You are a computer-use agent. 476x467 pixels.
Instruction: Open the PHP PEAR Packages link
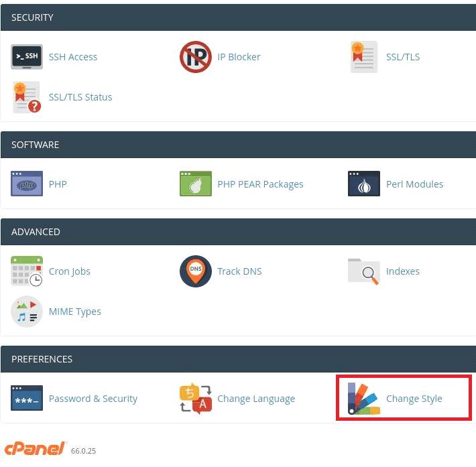(260, 184)
